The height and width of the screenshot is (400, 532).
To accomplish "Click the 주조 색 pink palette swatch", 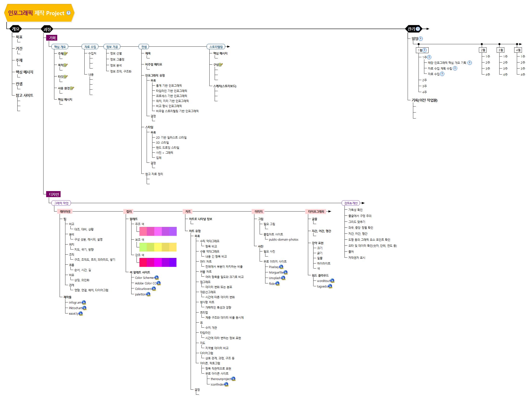I will (158, 231).
